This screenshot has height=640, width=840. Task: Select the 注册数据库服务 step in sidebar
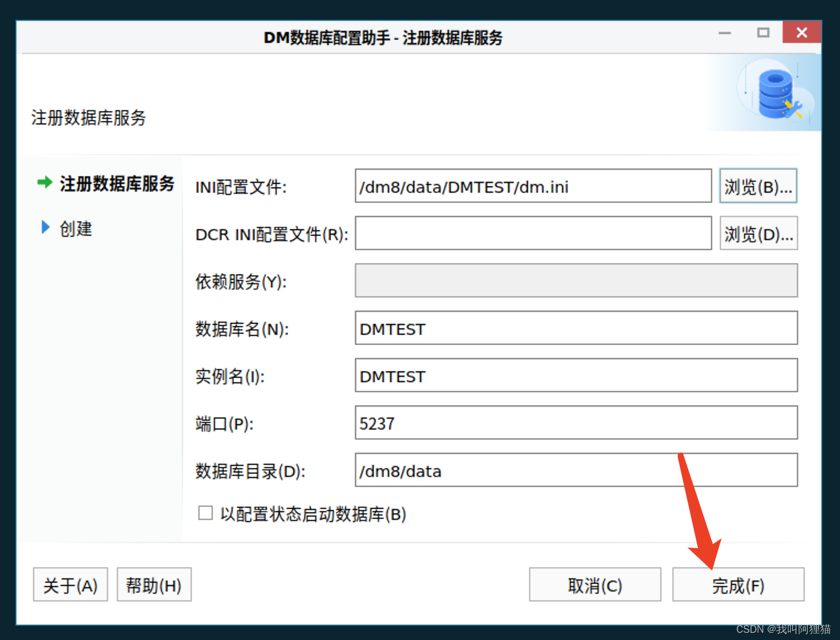pos(117,183)
